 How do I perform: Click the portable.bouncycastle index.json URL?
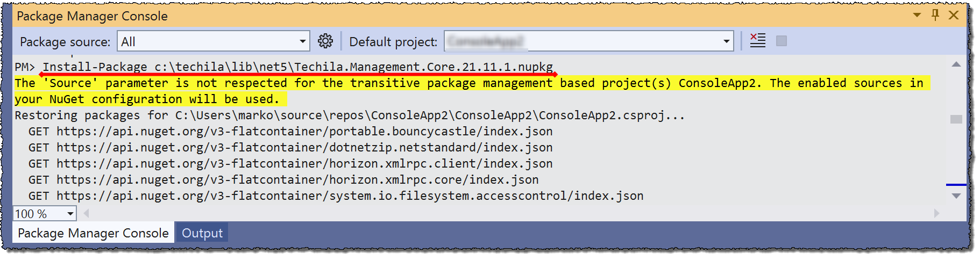(304, 132)
